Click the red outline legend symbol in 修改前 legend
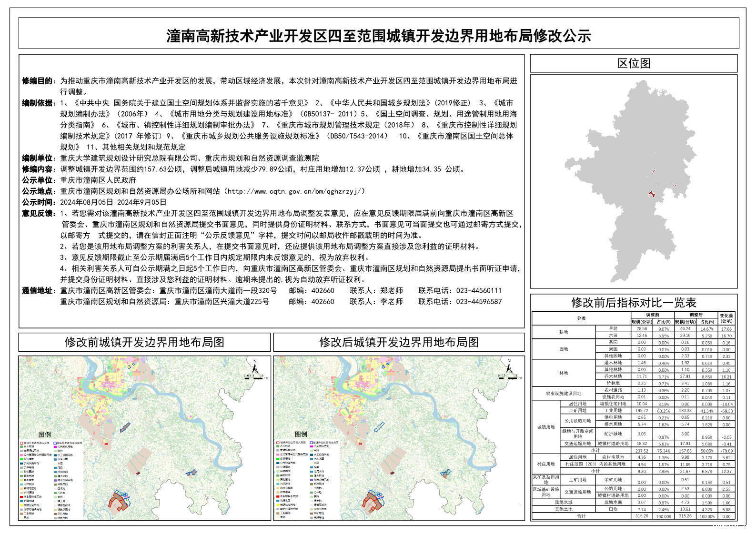This screenshot has width=756, height=534. [x=21, y=443]
